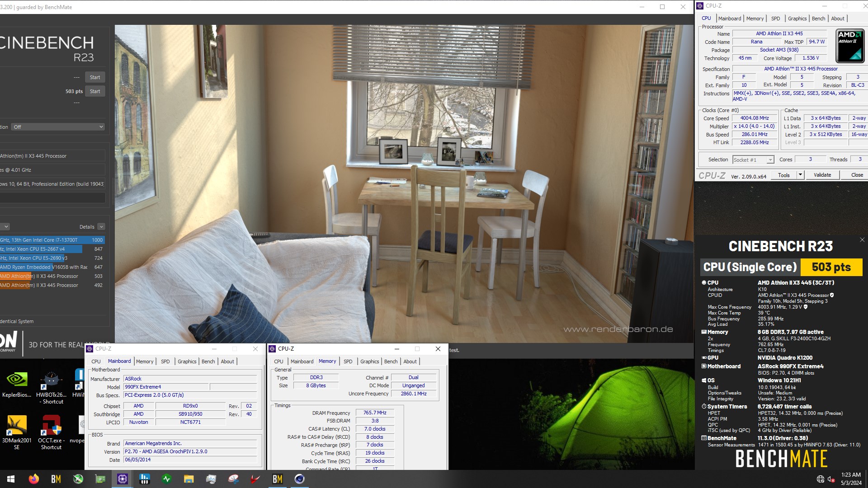The image size is (868, 488).
Task: Open the BM icon next to Firefox
Action: click(56, 479)
